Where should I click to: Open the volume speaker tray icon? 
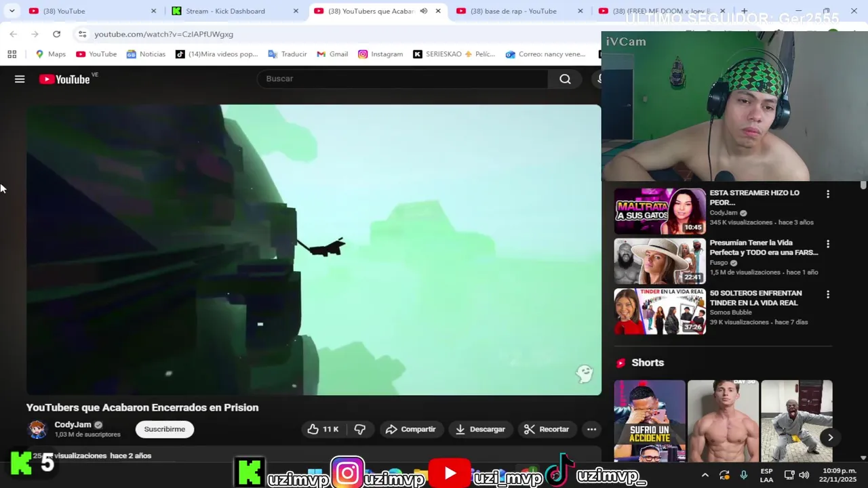804,475
